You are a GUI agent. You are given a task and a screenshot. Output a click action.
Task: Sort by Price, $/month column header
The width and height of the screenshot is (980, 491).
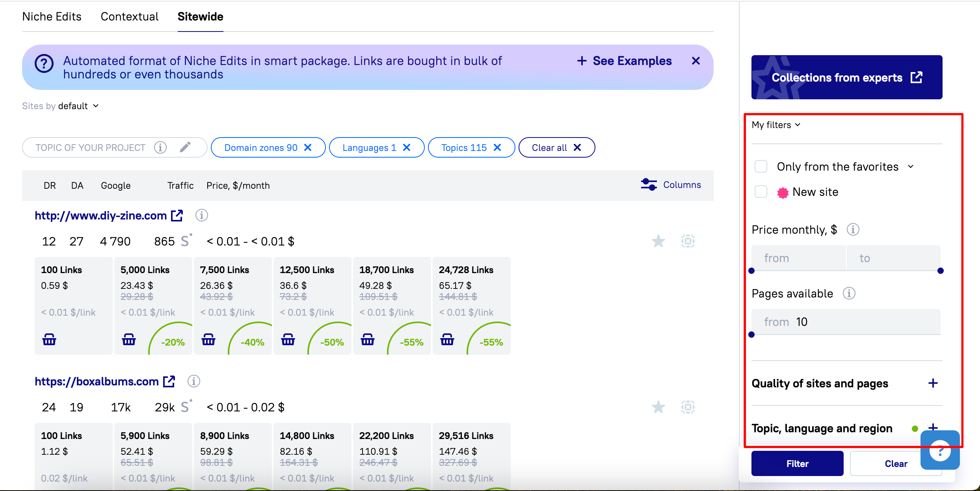click(238, 185)
